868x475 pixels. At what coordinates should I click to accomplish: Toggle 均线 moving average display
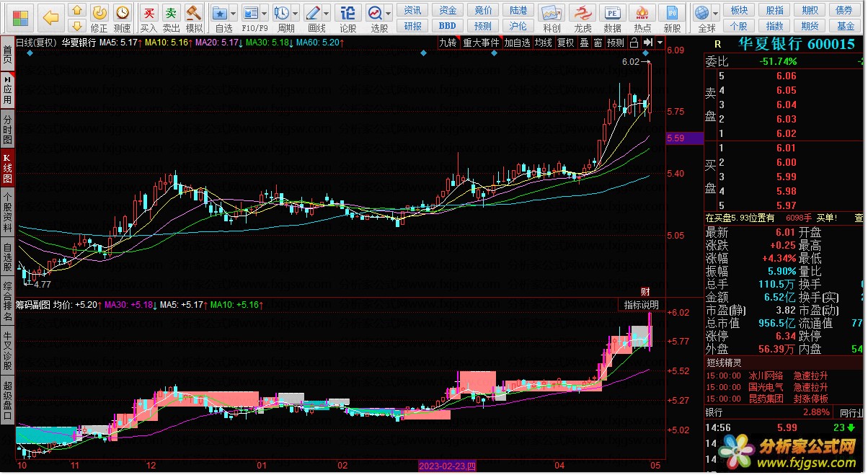click(x=544, y=43)
